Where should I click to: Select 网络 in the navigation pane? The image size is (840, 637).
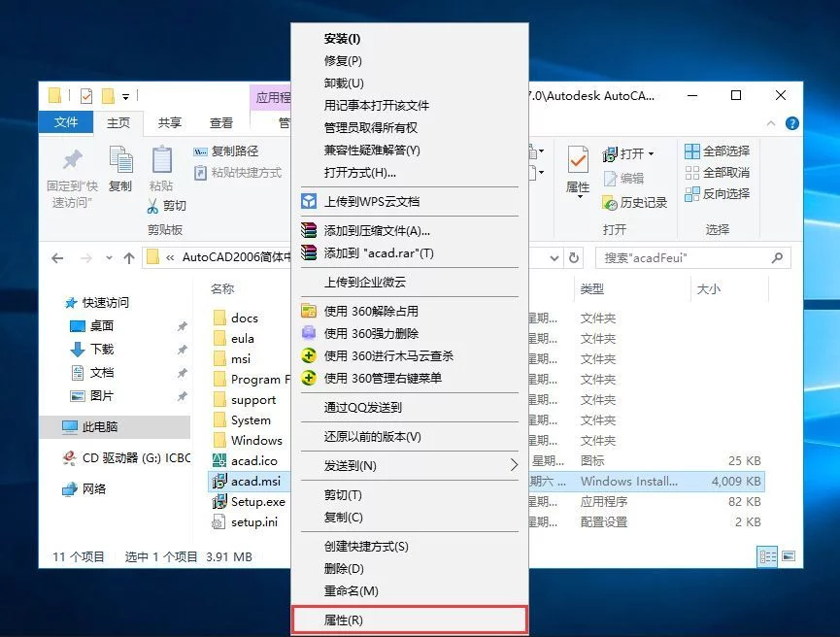coord(84,489)
